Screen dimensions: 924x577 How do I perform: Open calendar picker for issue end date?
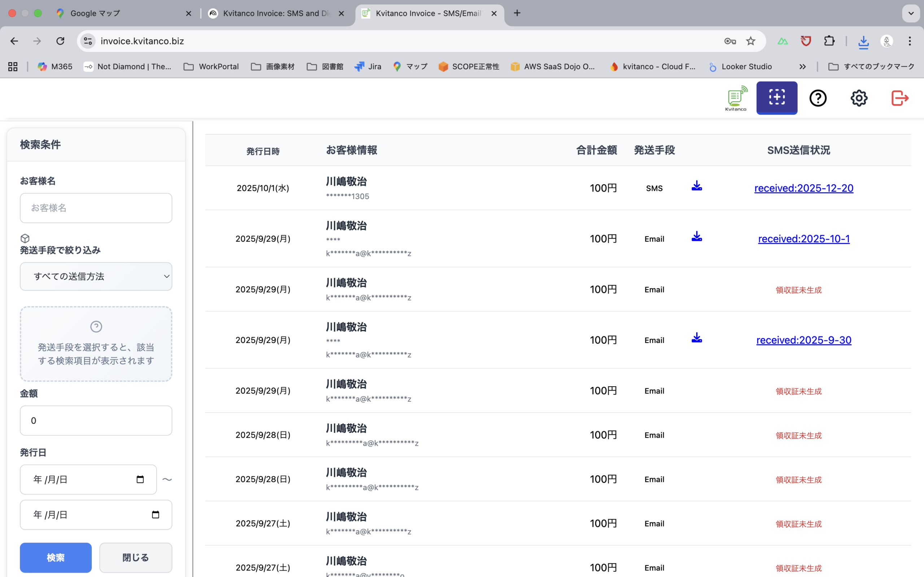[x=156, y=514]
